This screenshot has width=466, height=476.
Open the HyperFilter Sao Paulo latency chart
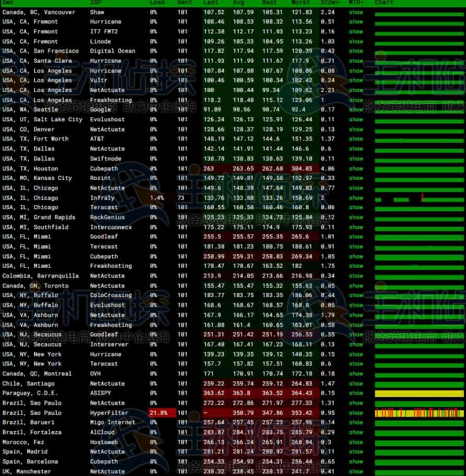point(419,413)
